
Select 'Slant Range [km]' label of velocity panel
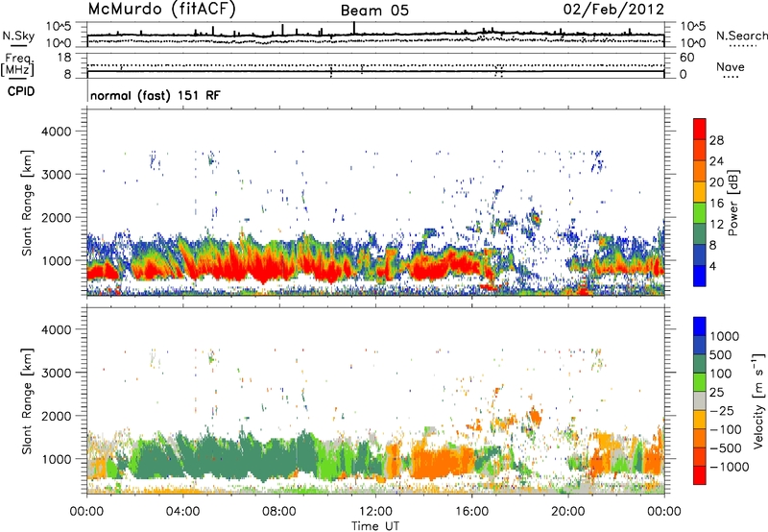click(x=27, y=400)
